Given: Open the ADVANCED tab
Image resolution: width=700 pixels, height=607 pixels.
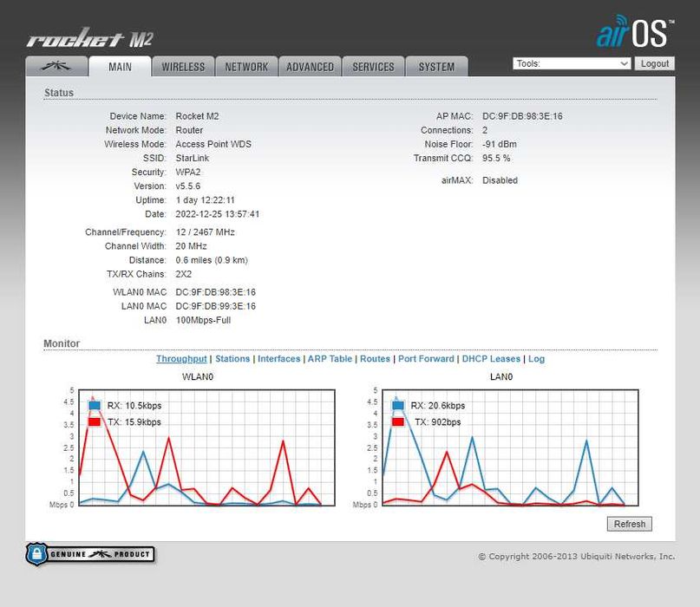Looking at the screenshot, I should tap(310, 67).
